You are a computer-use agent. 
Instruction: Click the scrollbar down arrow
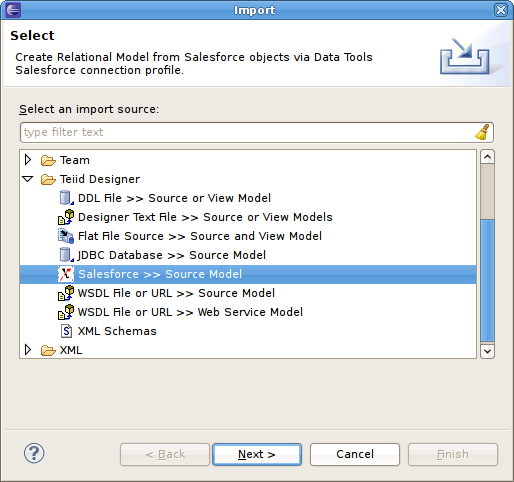click(487, 351)
